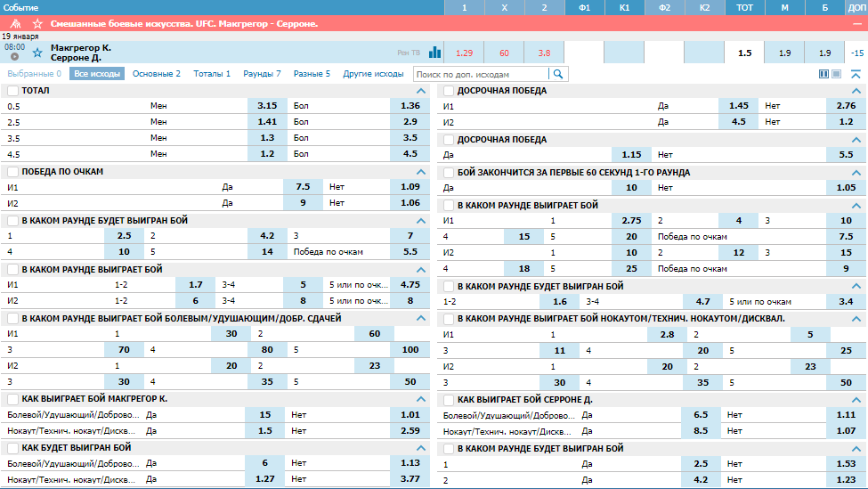This screenshot has width=868, height=489.
Task: Collapse the НОКАУТОМ/ТЕХНИЧ. НОКАУТОМ market chevron
Action: [856, 319]
